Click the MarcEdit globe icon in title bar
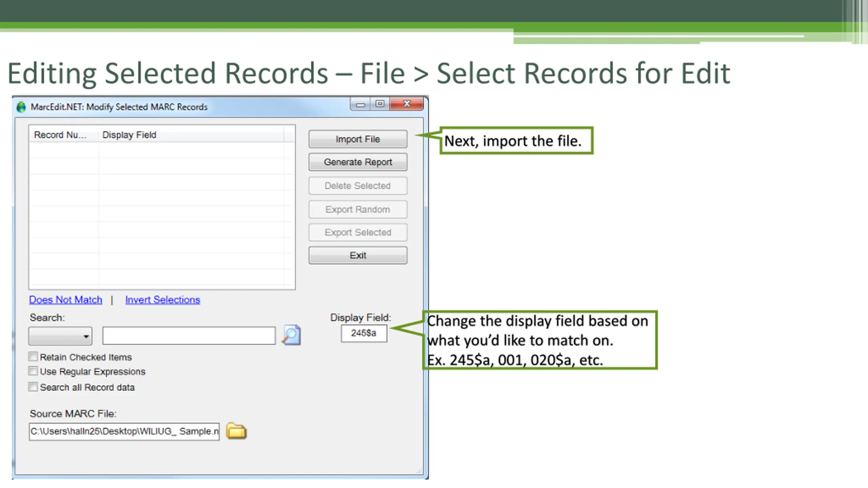This screenshot has height=488, width=868. tap(21, 107)
